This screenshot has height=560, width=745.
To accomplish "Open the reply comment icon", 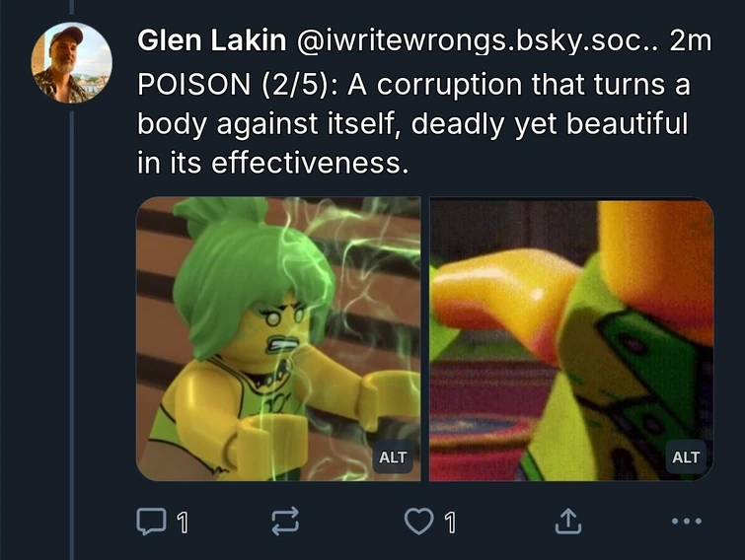I will click(151, 522).
